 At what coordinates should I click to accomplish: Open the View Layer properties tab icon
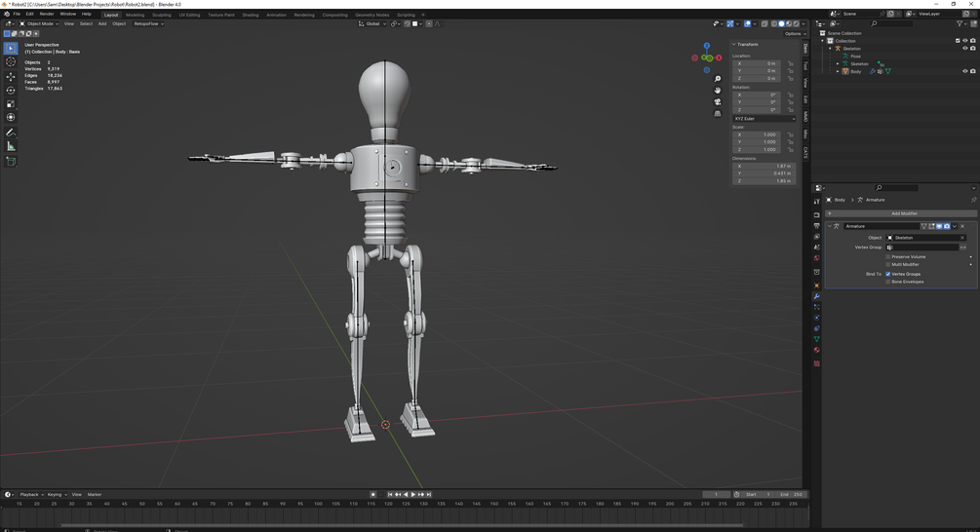[x=817, y=237]
